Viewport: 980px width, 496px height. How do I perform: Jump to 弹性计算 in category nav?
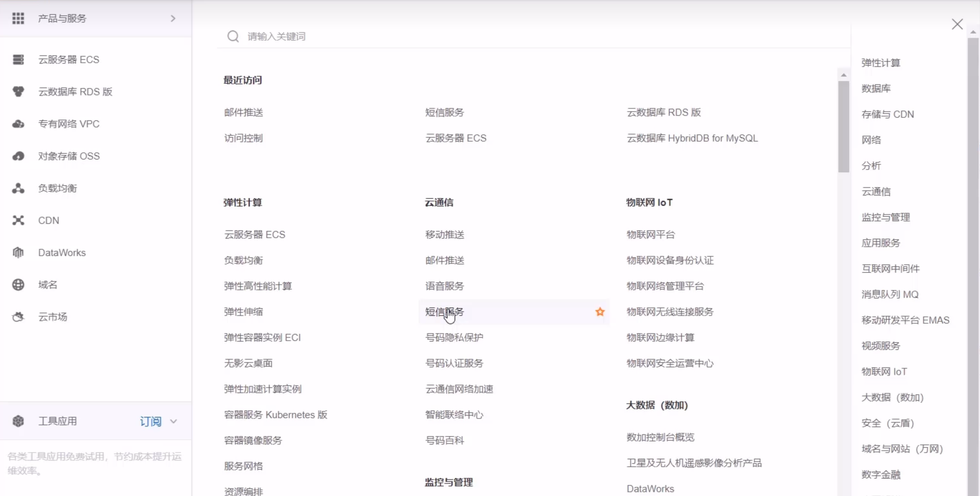pos(881,63)
